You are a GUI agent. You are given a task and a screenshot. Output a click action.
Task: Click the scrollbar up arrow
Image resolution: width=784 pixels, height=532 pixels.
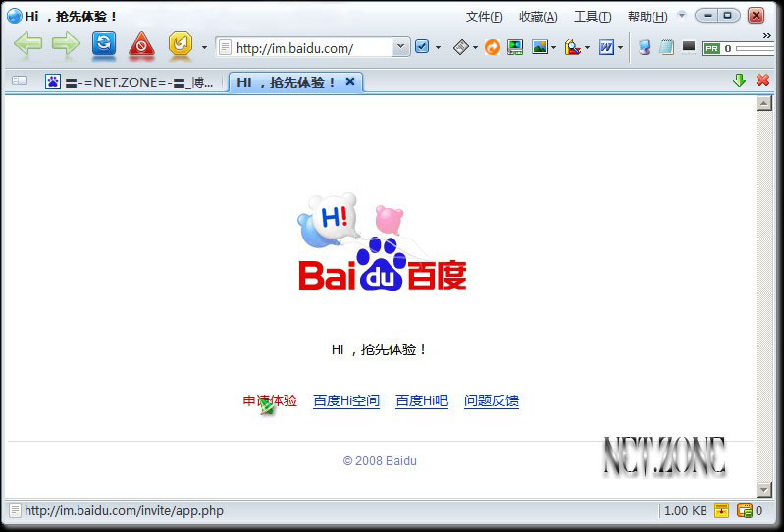[764, 103]
